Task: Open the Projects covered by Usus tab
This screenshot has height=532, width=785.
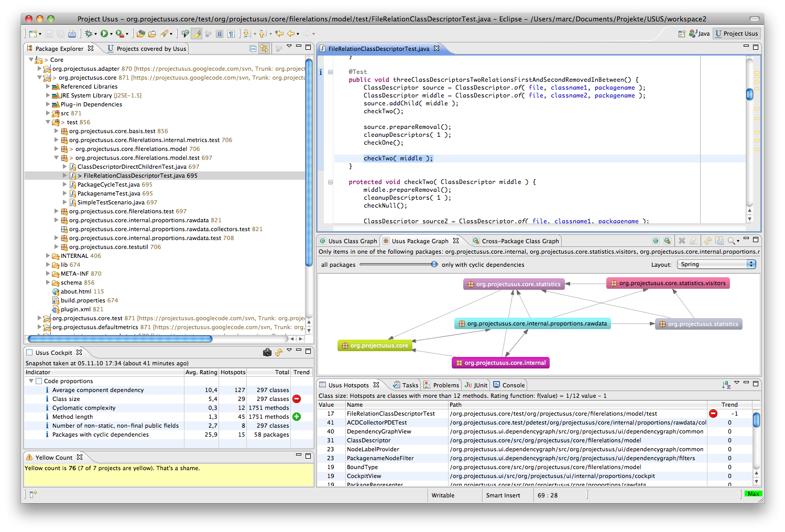Action: tap(147, 49)
